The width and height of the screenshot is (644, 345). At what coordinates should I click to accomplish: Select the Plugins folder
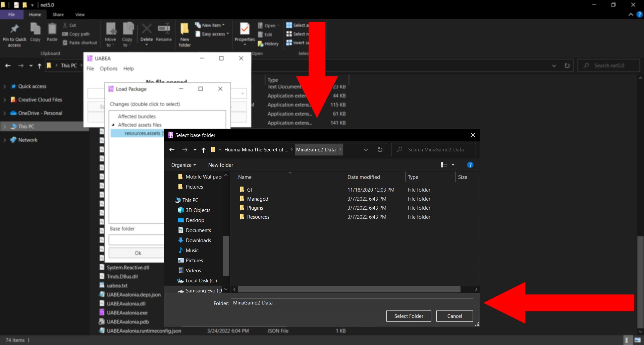[255, 208]
